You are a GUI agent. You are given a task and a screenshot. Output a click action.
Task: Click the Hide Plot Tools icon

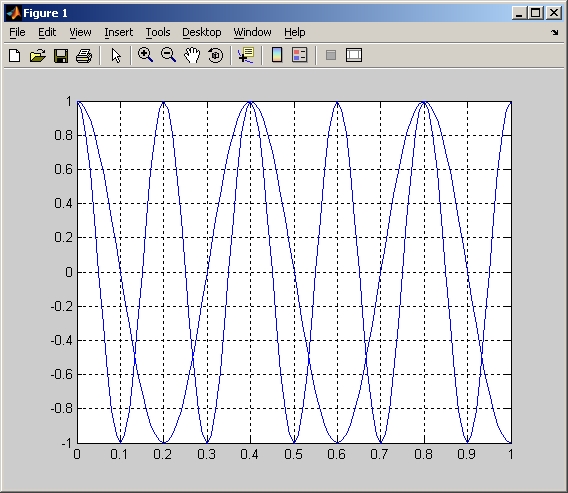pyautogui.click(x=331, y=55)
